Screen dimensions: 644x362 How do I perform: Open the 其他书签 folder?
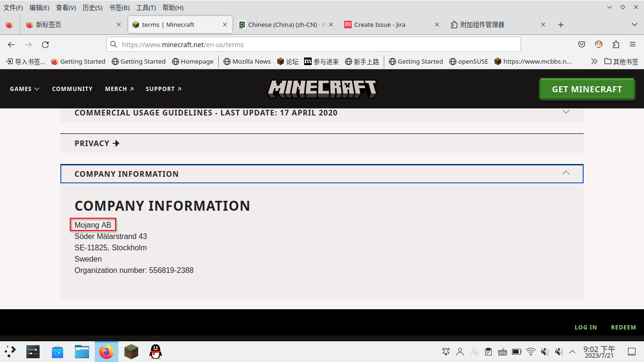(x=621, y=61)
